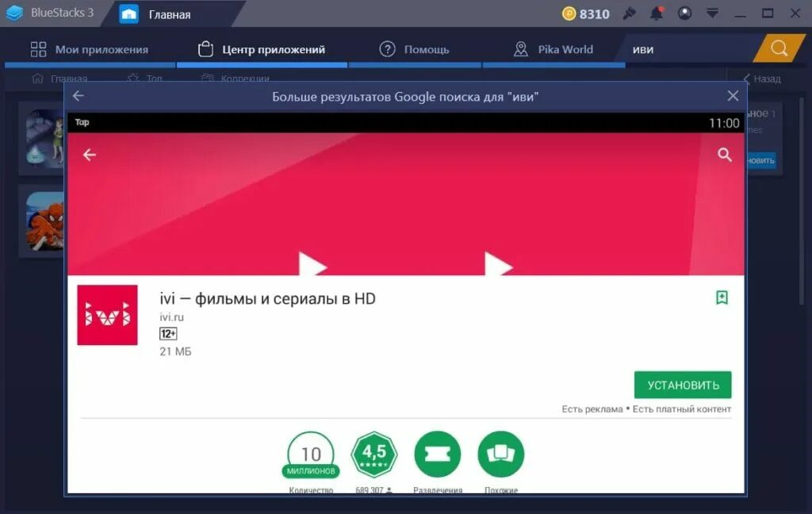The height and width of the screenshot is (514, 812).
Task: Click the gold coin balance 8310
Action: click(586, 13)
